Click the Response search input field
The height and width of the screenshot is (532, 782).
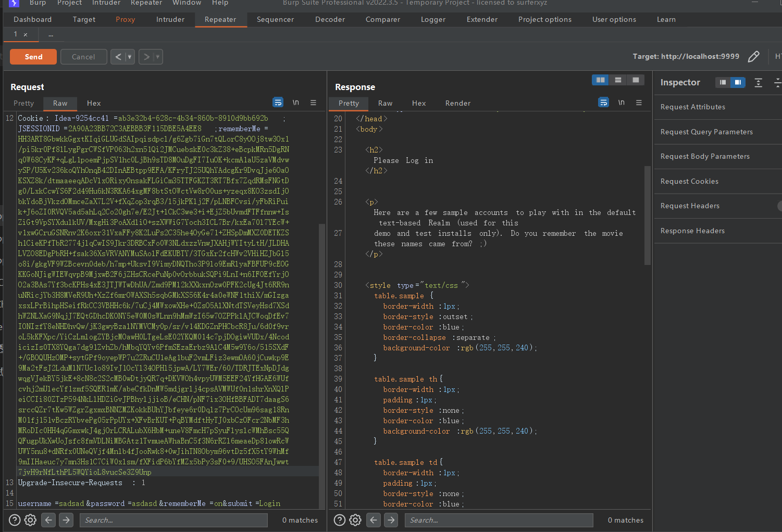pos(499,520)
